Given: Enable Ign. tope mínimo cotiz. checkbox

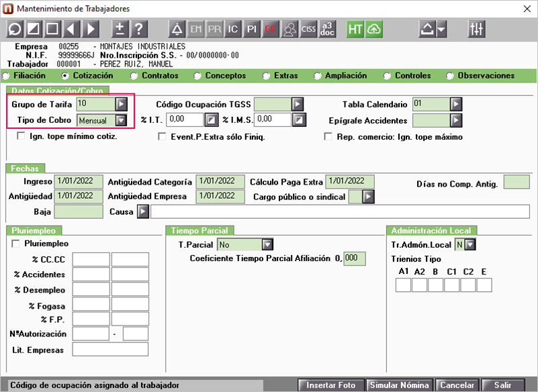Looking at the screenshot, I should tap(21, 136).
